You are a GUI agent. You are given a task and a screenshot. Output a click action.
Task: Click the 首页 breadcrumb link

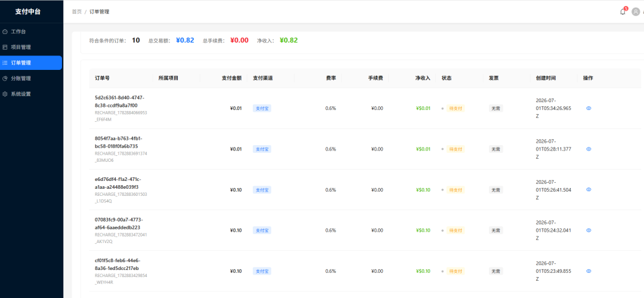click(x=77, y=12)
